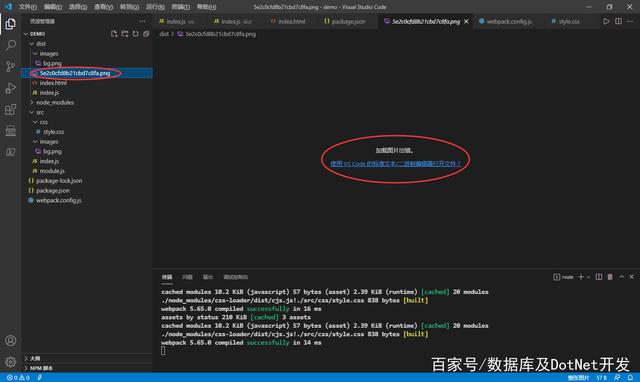
Task: Close the 5e2c0cfd8b21cbd7c8fa.png tab
Action: pyautogui.click(x=466, y=21)
